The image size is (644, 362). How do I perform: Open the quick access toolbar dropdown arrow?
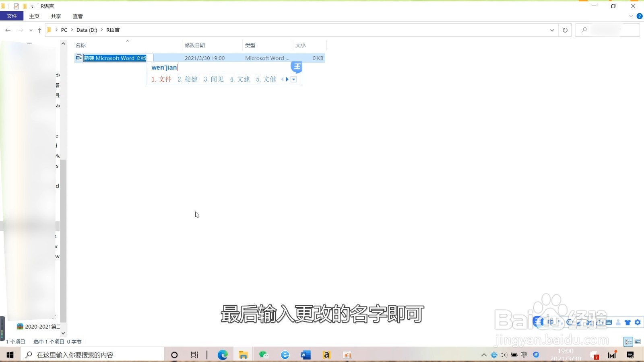point(32,6)
